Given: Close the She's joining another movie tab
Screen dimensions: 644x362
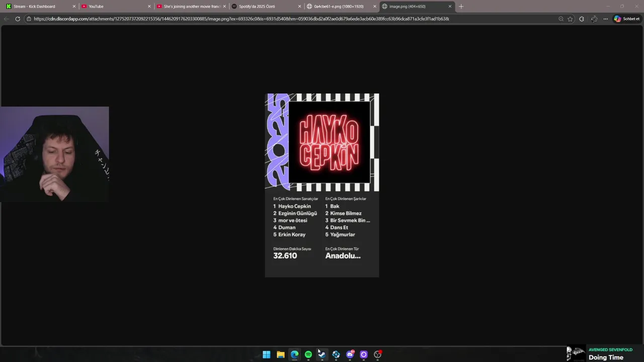Looking at the screenshot, I should (224, 7).
